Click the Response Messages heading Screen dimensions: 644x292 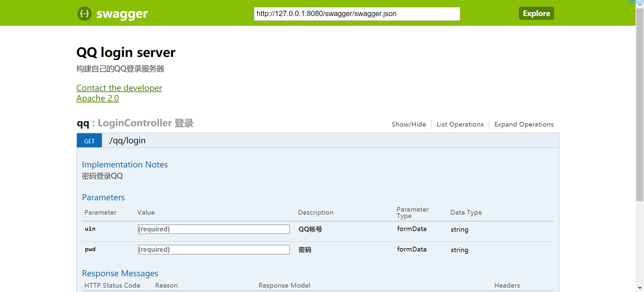[120, 274]
